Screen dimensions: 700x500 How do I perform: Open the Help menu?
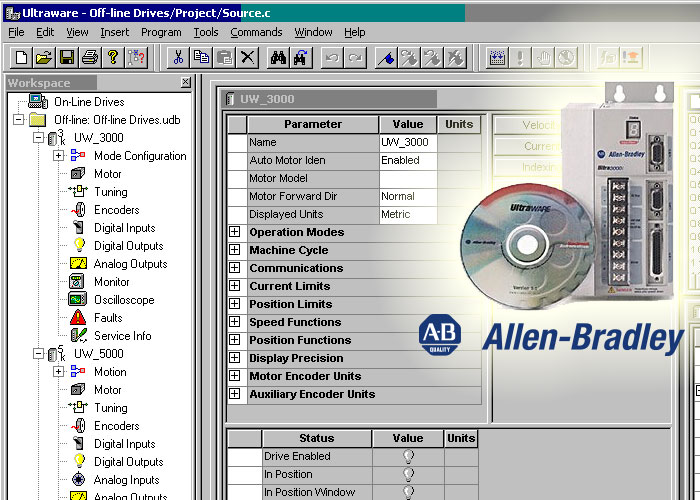pos(354,32)
